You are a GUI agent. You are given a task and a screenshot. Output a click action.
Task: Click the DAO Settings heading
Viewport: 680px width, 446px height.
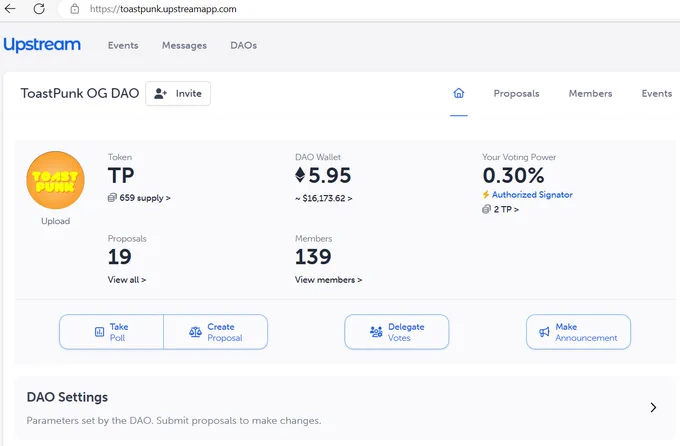pyautogui.click(x=67, y=397)
